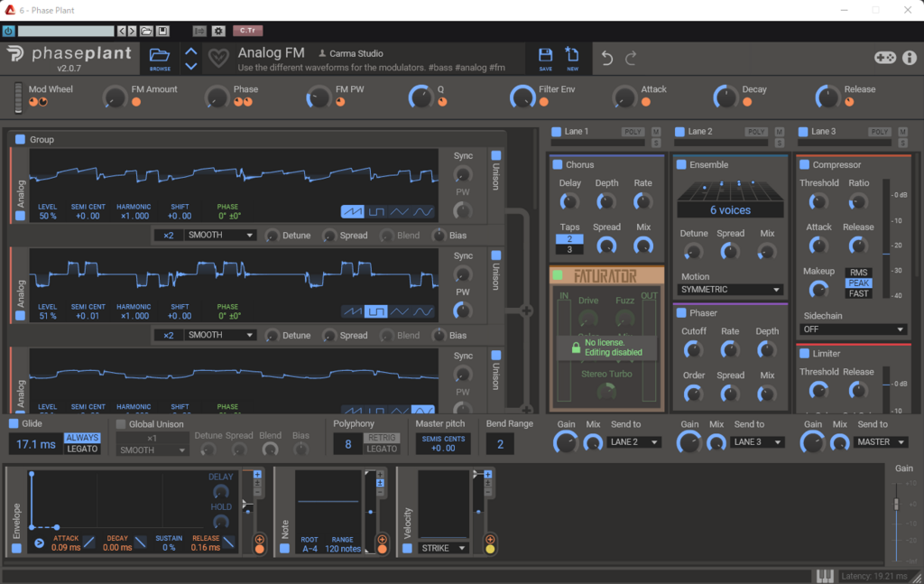Select square waveform on first Analog oscillator

(376, 211)
